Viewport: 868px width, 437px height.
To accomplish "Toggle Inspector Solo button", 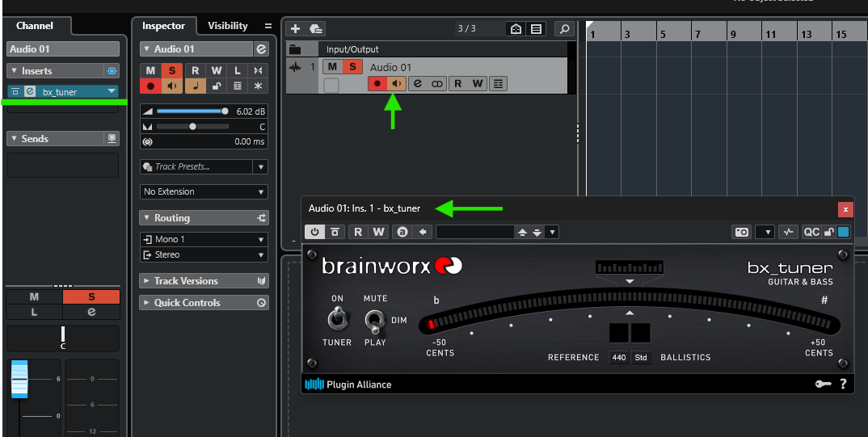I will tap(171, 70).
